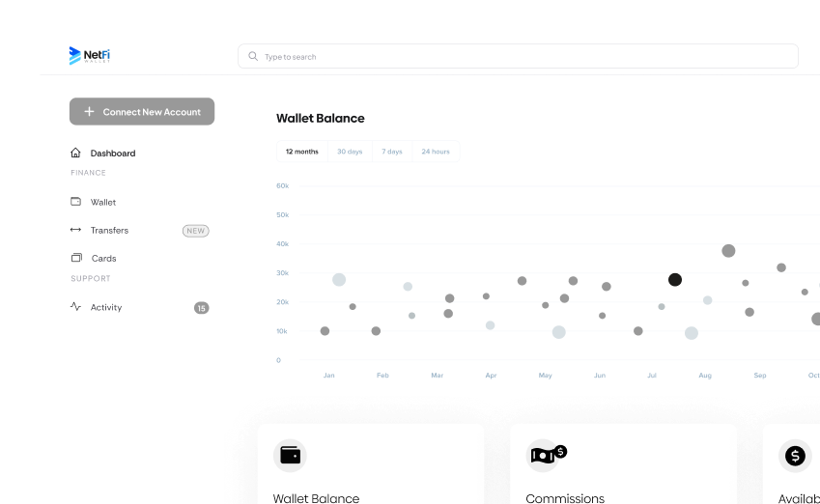The height and width of the screenshot is (504, 820).
Task: Open the Activity menu item
Action: click(105, 307)
